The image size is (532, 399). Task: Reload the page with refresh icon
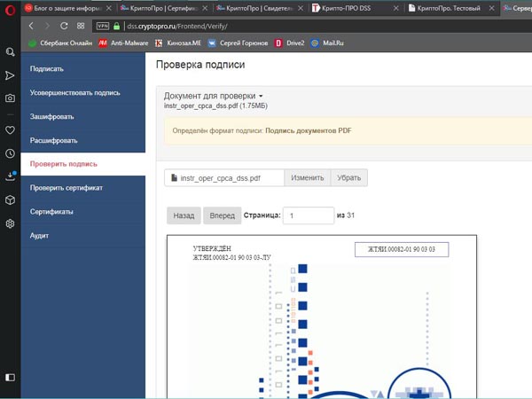pyautogui.click(x=64, y=26)
